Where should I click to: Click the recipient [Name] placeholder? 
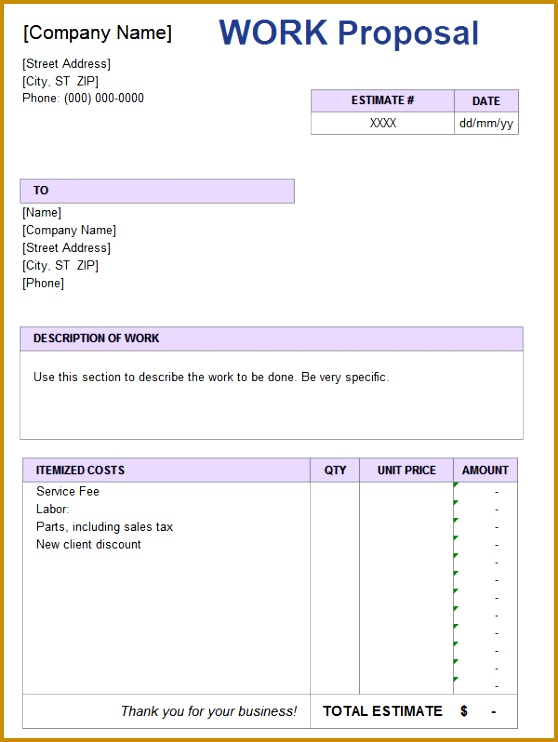click(42, 212)
